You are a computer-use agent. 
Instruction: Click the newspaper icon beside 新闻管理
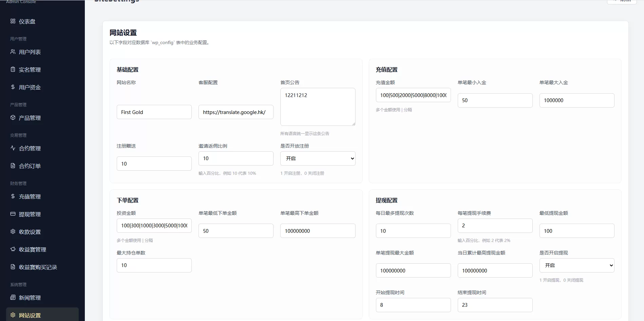[13, 297]
